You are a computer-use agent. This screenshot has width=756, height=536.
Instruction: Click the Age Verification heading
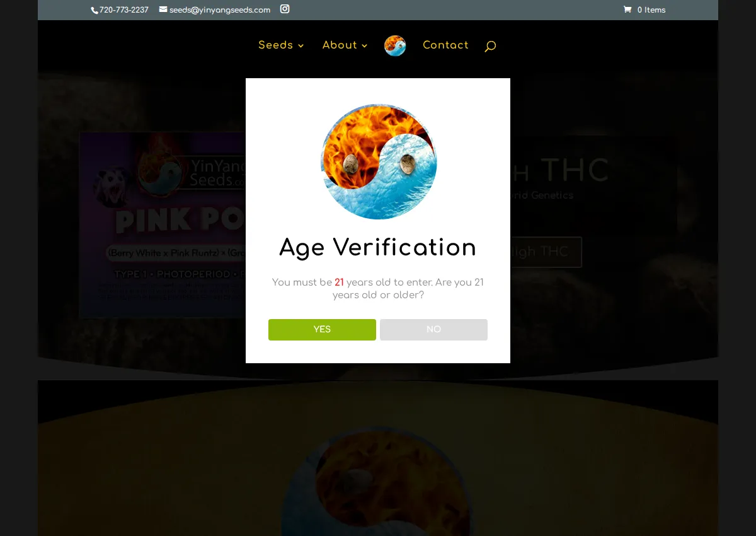click(378, 247)
